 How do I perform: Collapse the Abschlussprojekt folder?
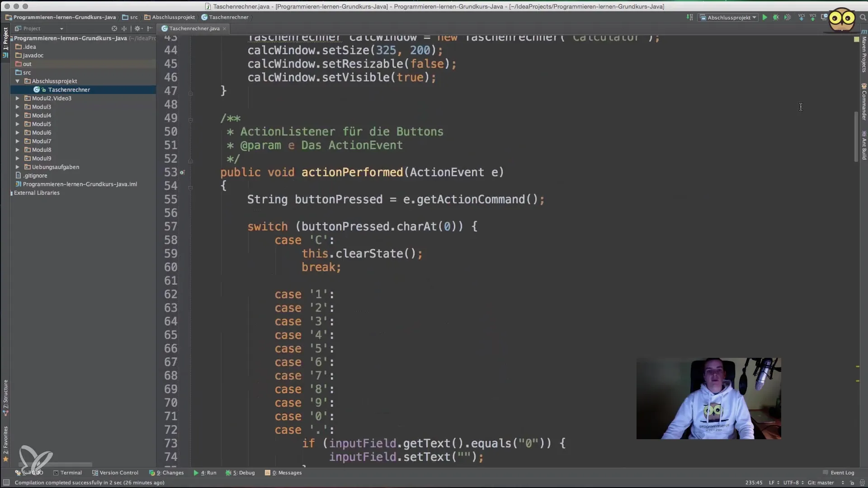coord(17,81)
